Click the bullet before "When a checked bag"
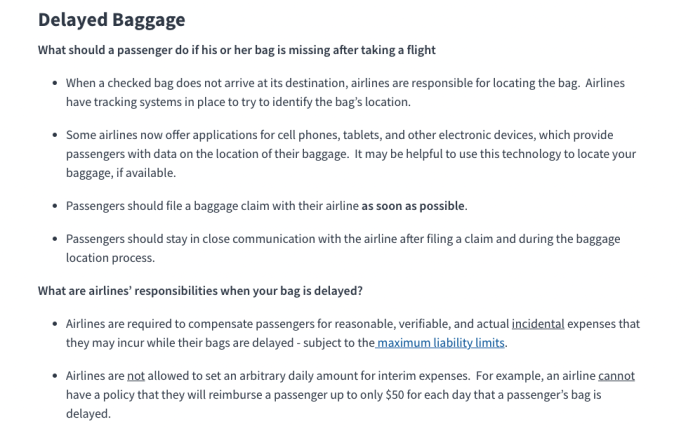 coord(53,83)
